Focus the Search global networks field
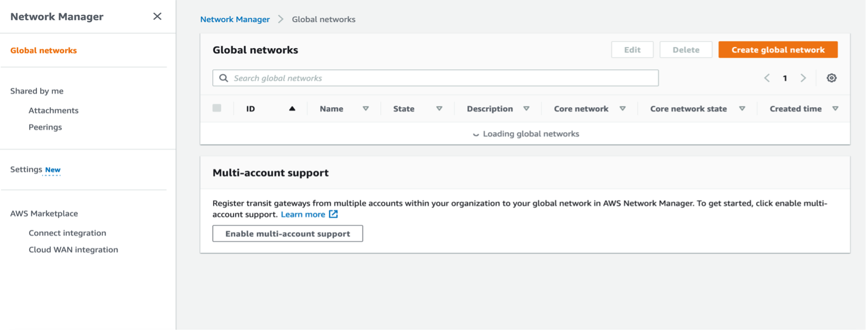This screenshot has width=868, height=332. coord(435,78)
